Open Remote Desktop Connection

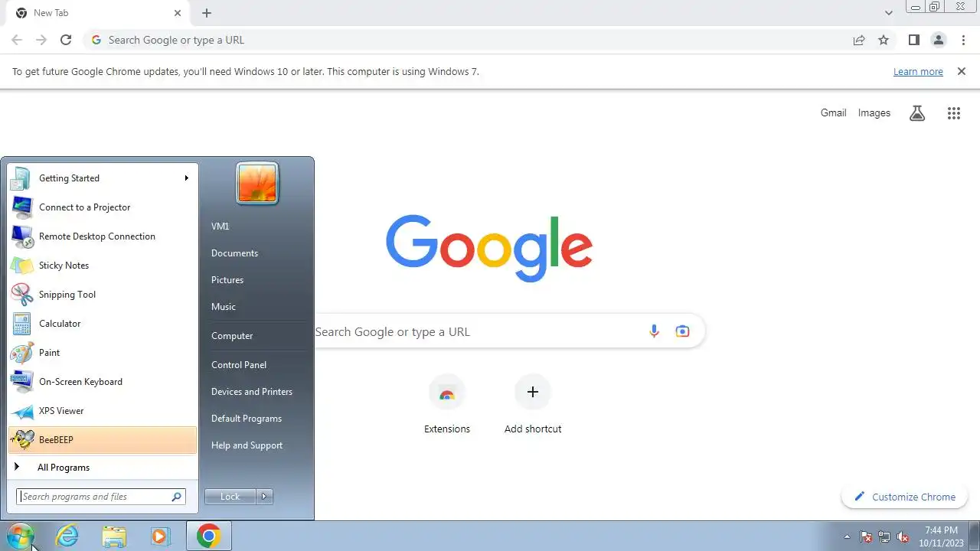coord(103,236)
